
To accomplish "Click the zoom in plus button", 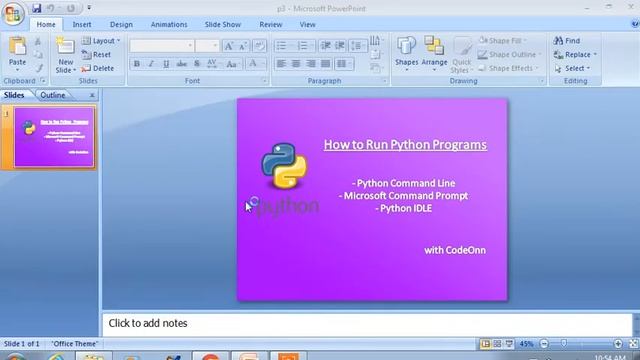I will [618, 344].
